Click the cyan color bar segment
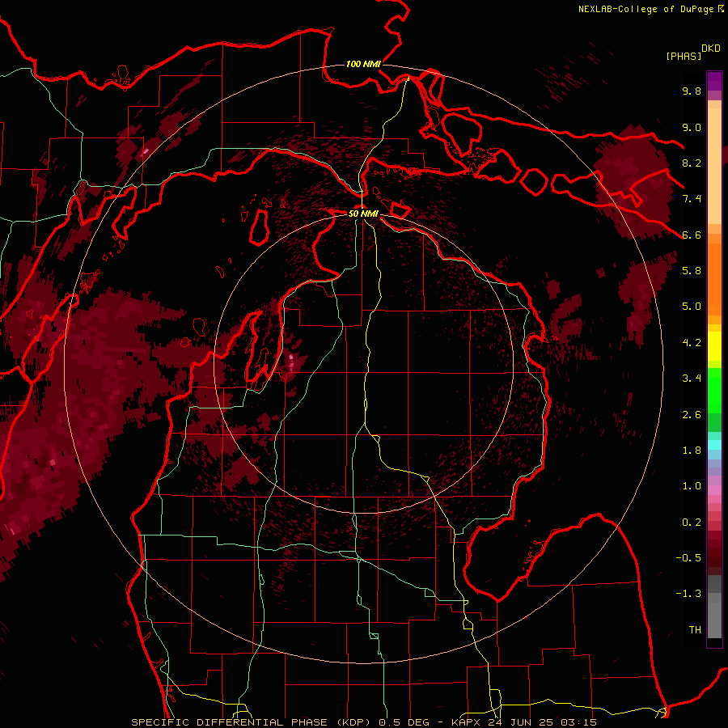Viewport: 728px width, 728px height. [714, 445]
